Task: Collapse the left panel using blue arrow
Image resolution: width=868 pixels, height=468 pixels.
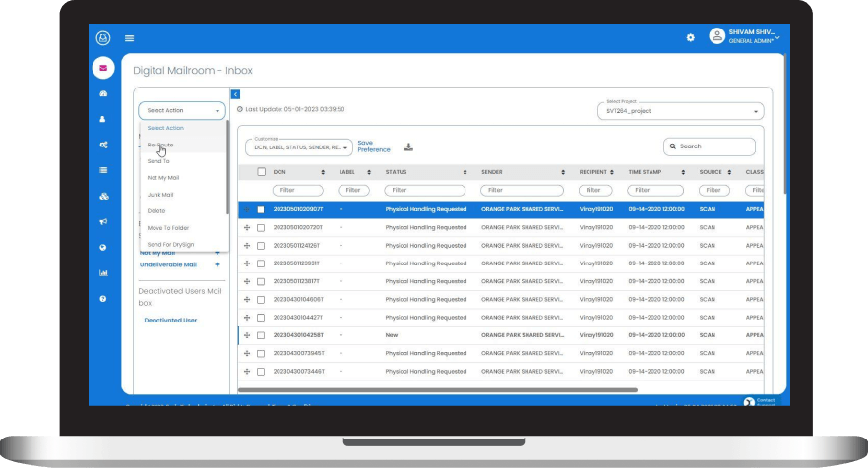Action: (x=235, y=93)
